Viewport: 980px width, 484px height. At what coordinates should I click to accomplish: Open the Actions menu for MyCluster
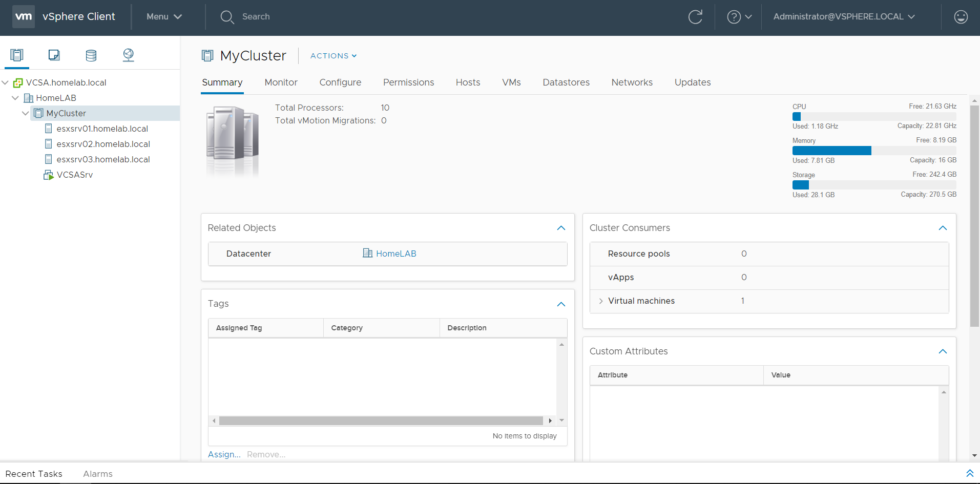click(332, 56)
